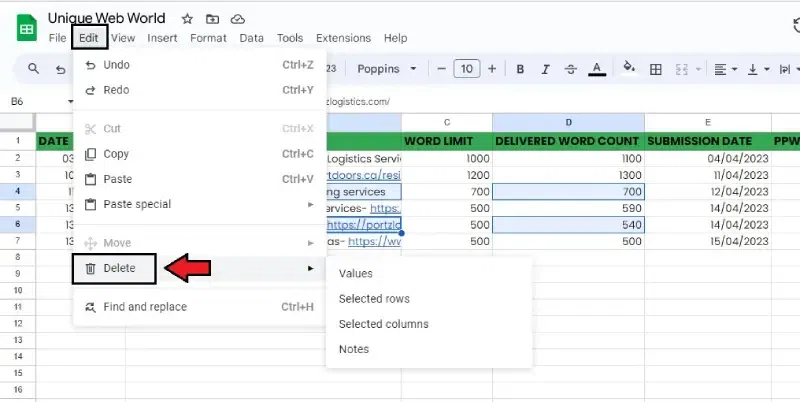Image resolution: width=800 pixels, height=402 pixels.
Task: Click the cell containing 540
Action: [x=568, y=224]
